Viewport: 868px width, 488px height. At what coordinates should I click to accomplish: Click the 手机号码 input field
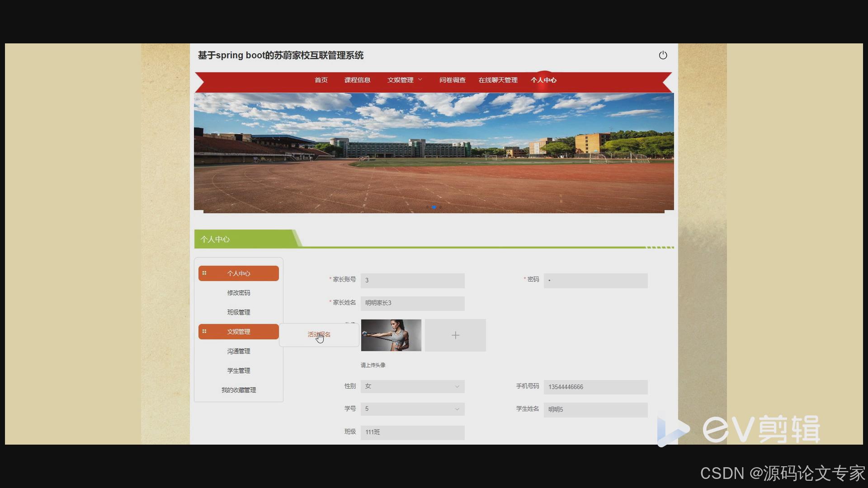[595, 387]
